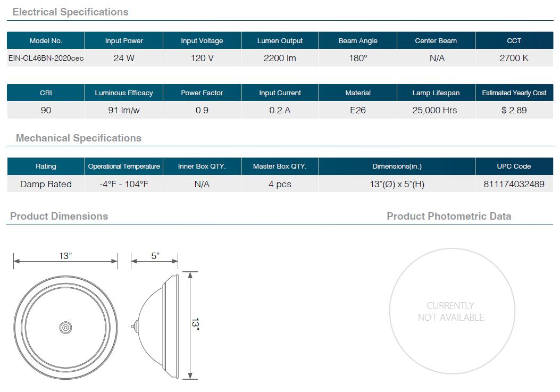Click the UPC code 811174032489
560x392 pixels.
pos(514,184)
